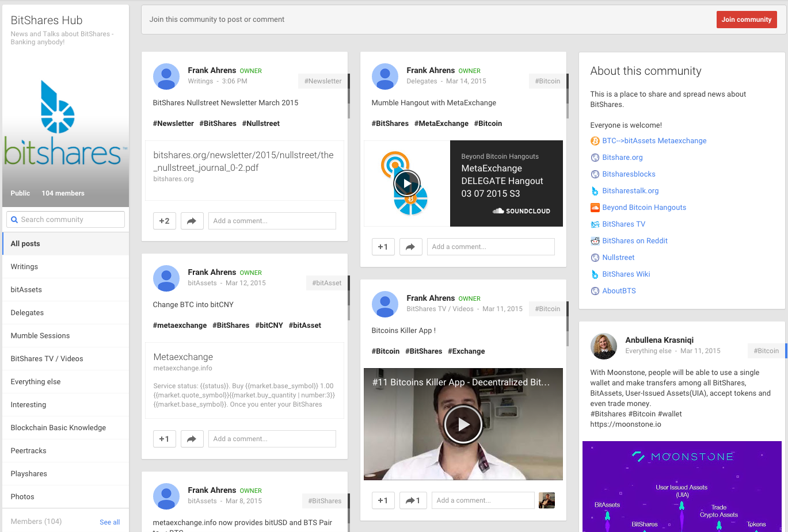
Task: Click the SoundCloud icon beside Beyond Bitcoin Hangouts
Action: pos(595,208)
